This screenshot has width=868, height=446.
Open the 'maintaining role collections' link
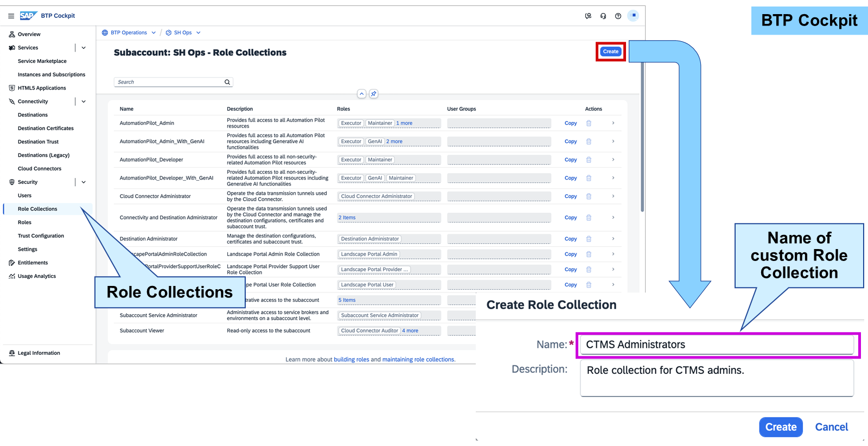(x=418, y=360)
